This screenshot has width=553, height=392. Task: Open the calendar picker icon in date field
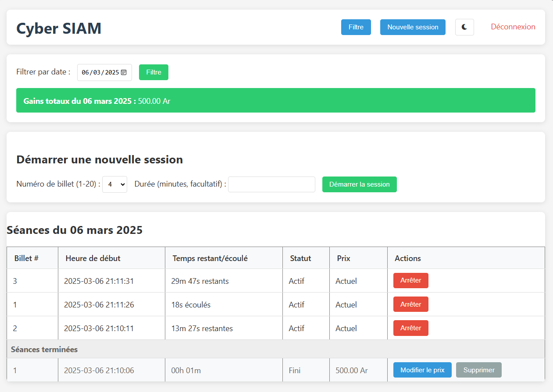(124, 72)
